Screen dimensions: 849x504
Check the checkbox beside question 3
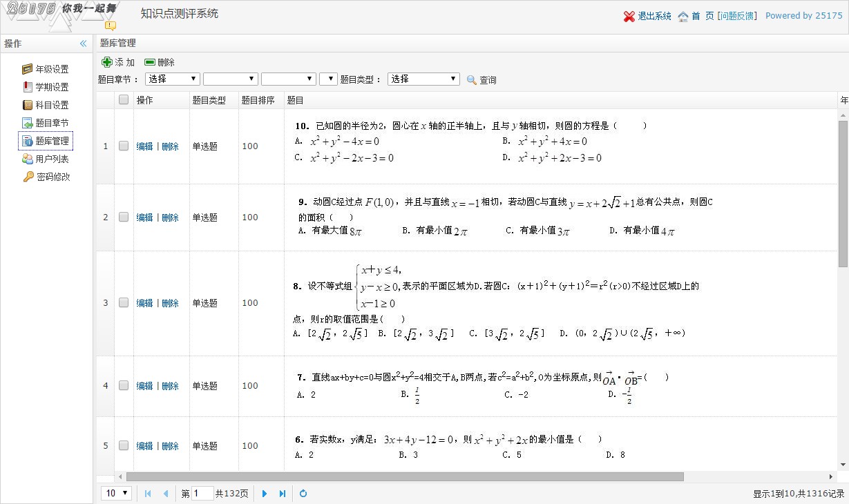(124, 302)
